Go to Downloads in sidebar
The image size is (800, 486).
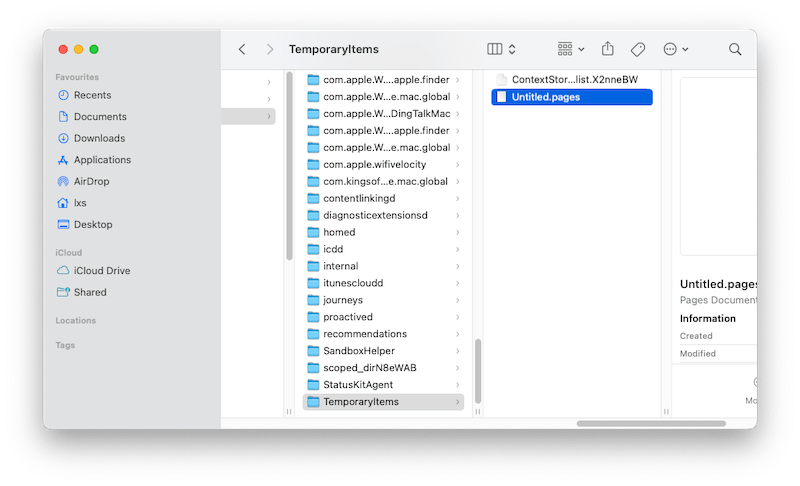click(99, 138)
